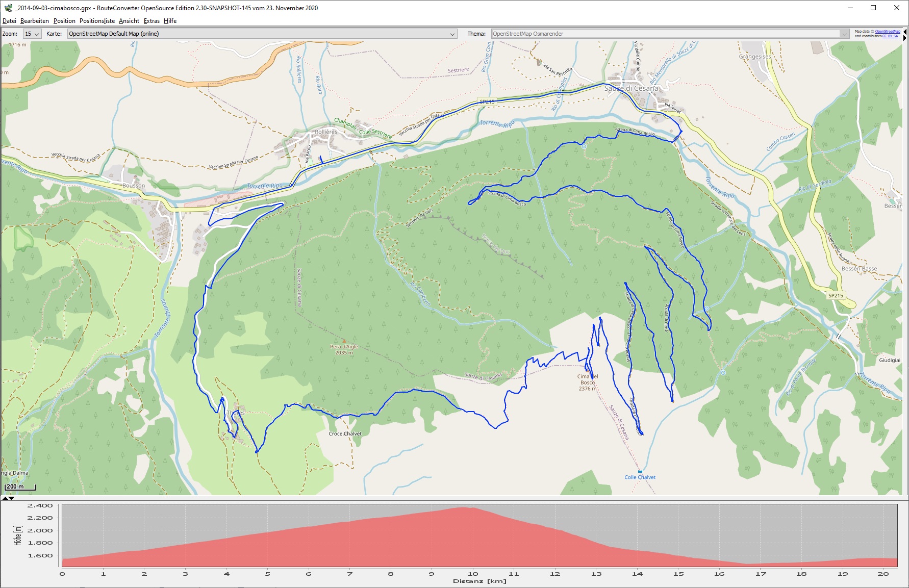Click the SP215 road shield near Bessen Basse

click(836, 296)
